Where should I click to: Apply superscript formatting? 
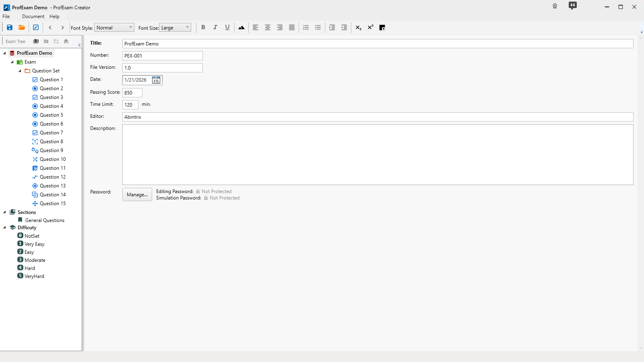coord(370,27)
